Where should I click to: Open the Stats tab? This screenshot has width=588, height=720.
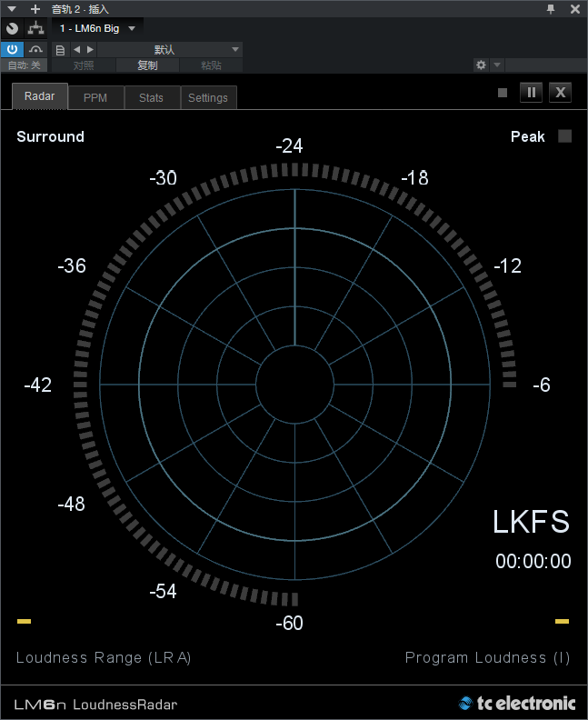[151, 97]
